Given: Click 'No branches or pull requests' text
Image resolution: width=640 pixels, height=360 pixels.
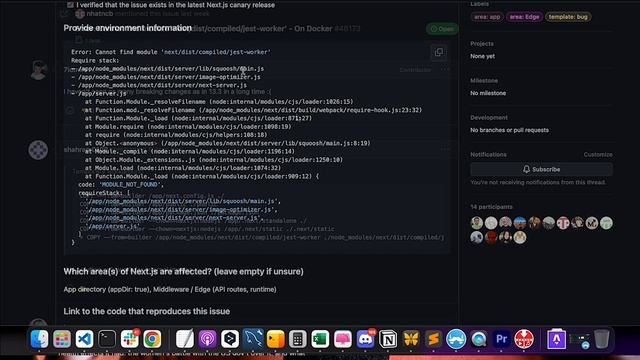Looking at the screenshot, I should (x=509, y=130).
